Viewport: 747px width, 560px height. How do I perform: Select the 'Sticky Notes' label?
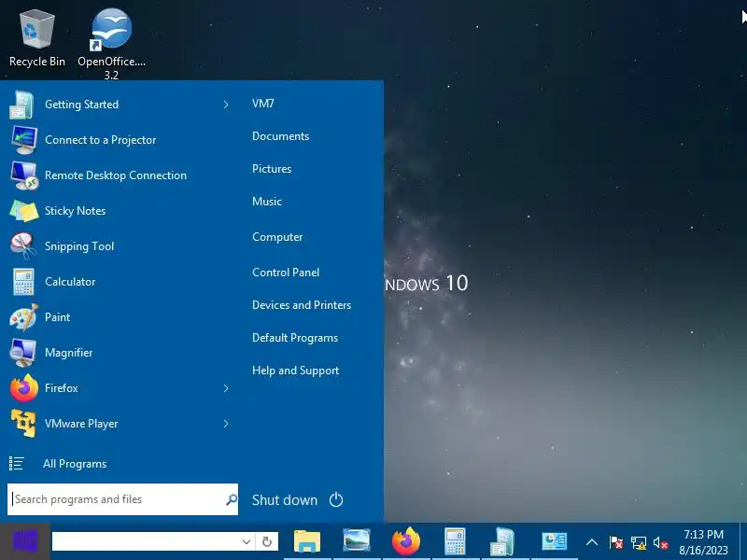click(76, 211)
